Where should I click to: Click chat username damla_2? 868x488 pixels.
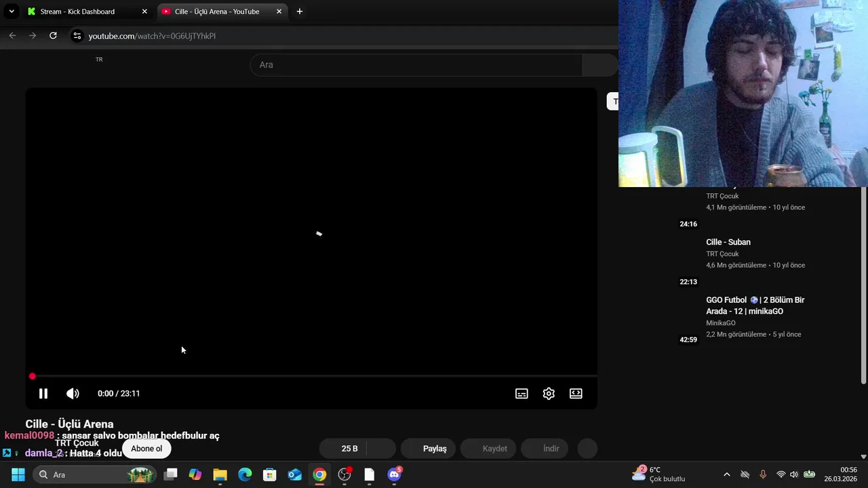click(43, 453)
